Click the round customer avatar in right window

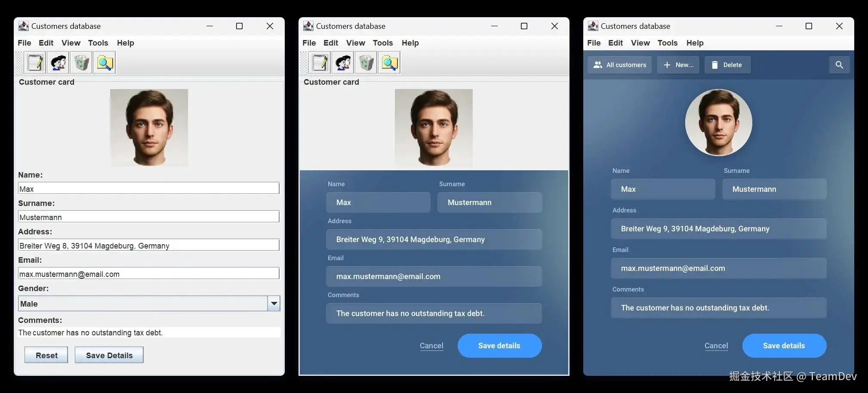click(x=719, y=123)
